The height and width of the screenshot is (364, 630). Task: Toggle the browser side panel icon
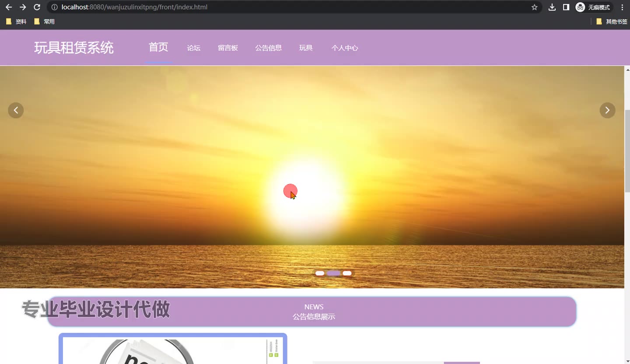click(x=566, y=7)
